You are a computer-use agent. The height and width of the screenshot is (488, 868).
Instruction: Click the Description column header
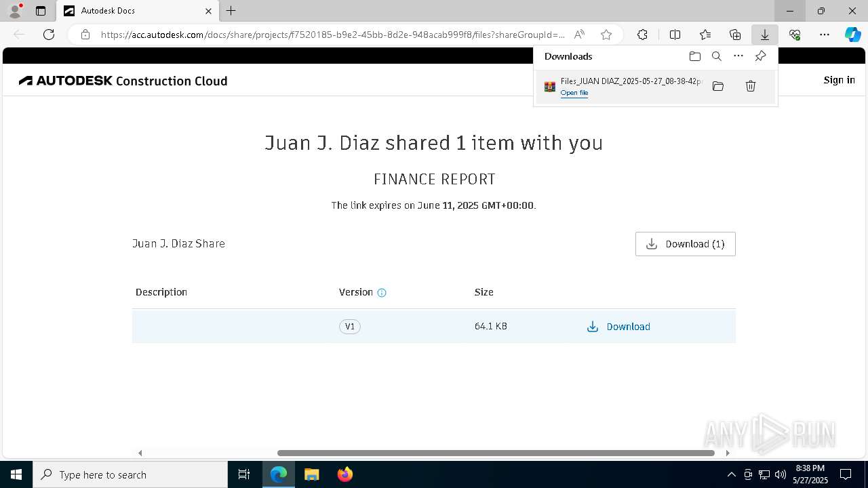point(161,292)
